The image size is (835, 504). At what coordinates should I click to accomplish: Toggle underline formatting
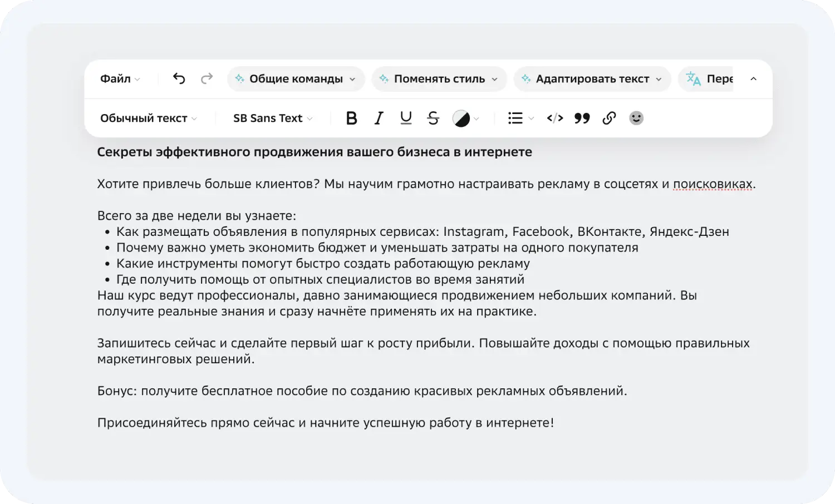406,118
